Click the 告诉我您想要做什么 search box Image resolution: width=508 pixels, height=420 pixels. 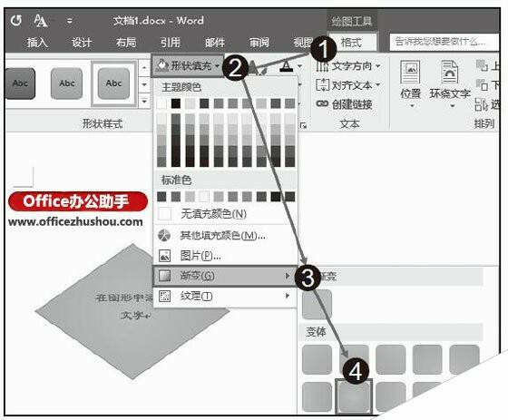(444, 42)
